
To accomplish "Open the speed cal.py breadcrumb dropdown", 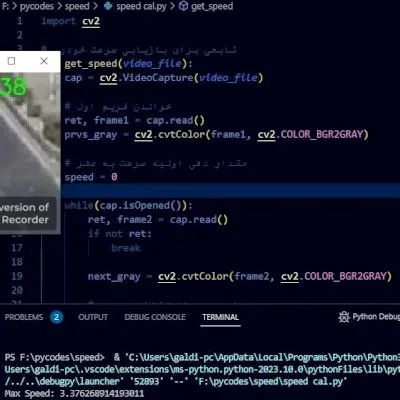I will click(x=141, y=6).
